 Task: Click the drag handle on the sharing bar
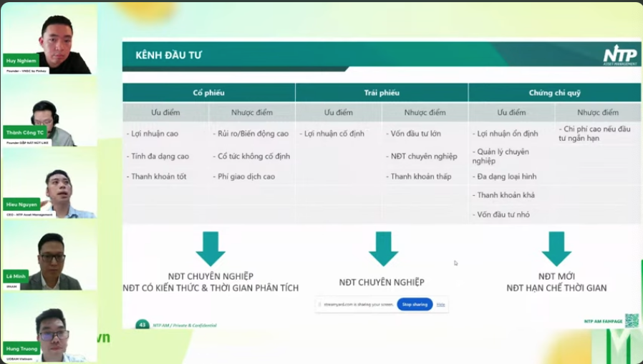[319, 304]
